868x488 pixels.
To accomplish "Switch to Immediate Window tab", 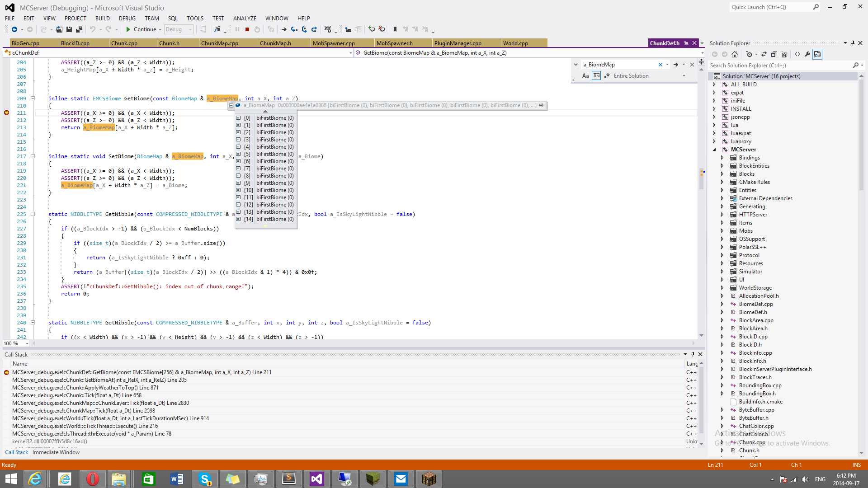I will pos(56,452).
